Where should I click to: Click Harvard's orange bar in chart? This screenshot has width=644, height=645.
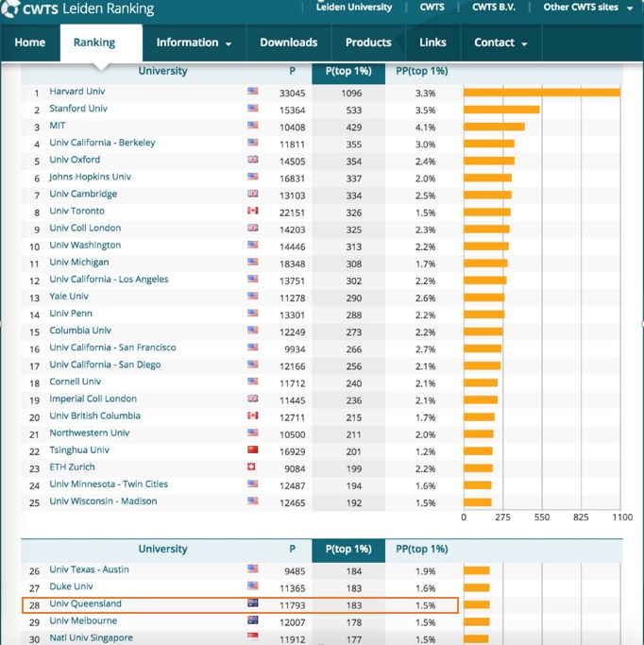(x=542, y=93)
